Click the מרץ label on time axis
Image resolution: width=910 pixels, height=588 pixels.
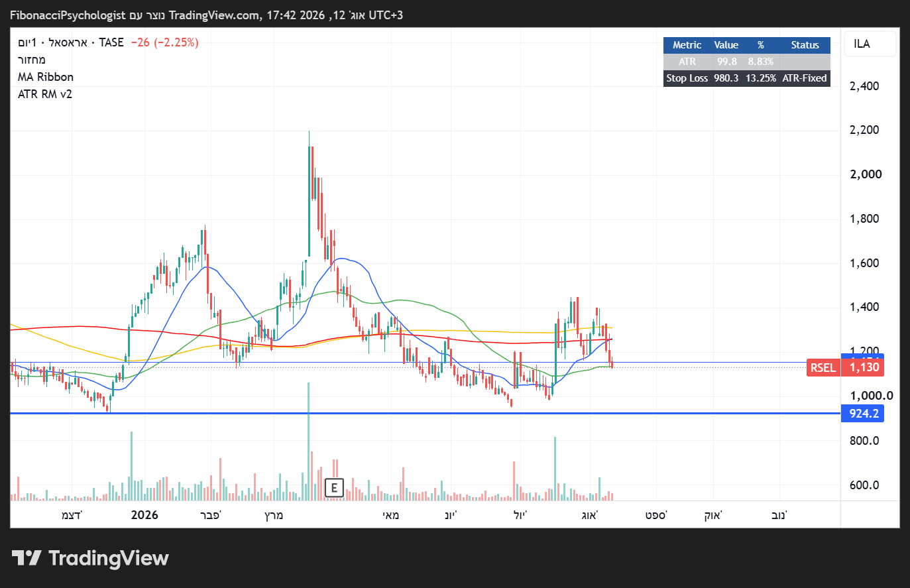(x=274, y=516)
